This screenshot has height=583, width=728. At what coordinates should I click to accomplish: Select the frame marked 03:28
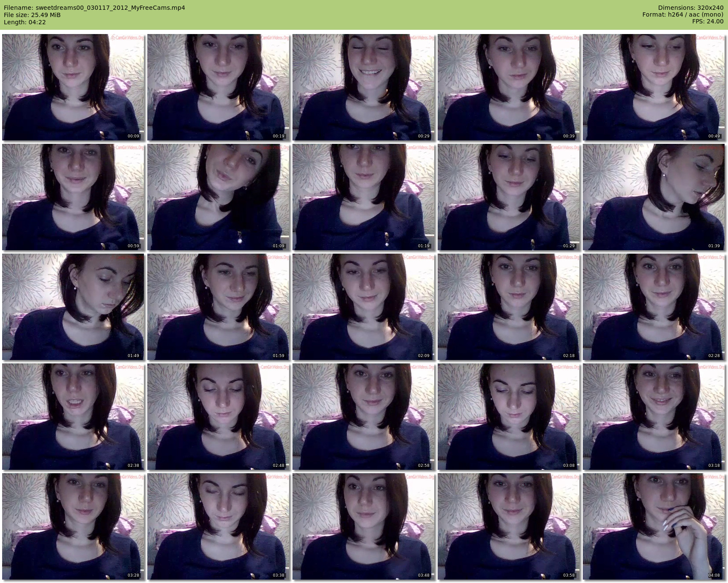pos(73,526)
